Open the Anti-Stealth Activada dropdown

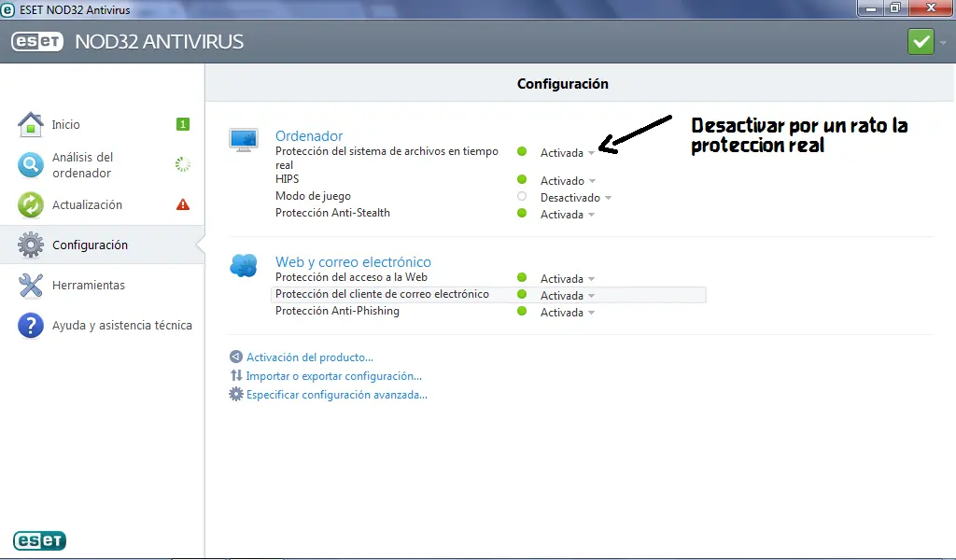[x=568, y=215]
